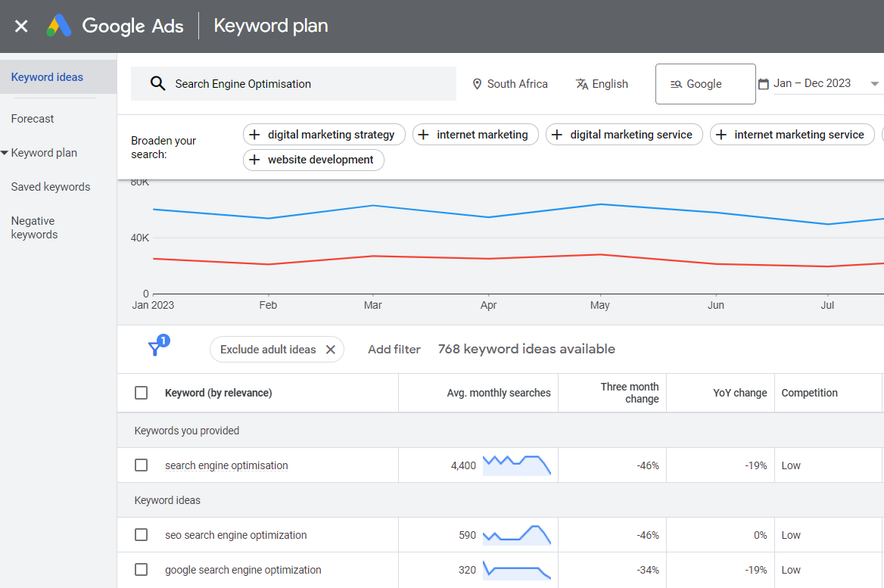
Task: Remove the Exclude adult ideas filter
Action: pos(330,350)
